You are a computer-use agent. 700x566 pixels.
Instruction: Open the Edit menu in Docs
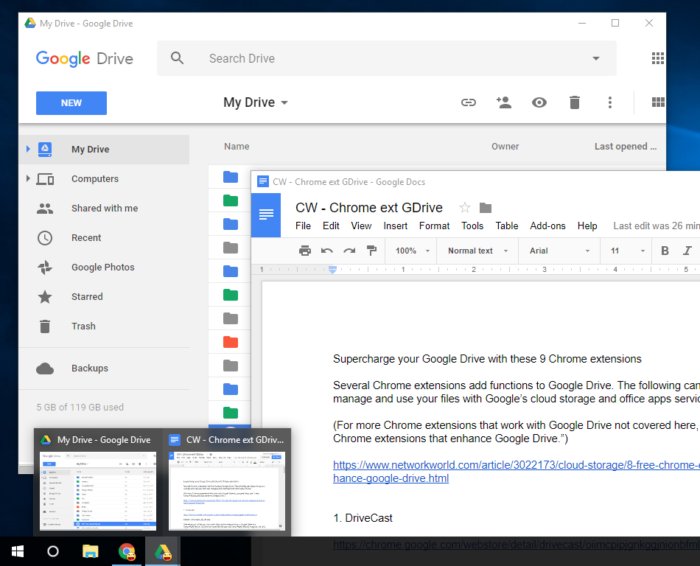tap(331, 226)
